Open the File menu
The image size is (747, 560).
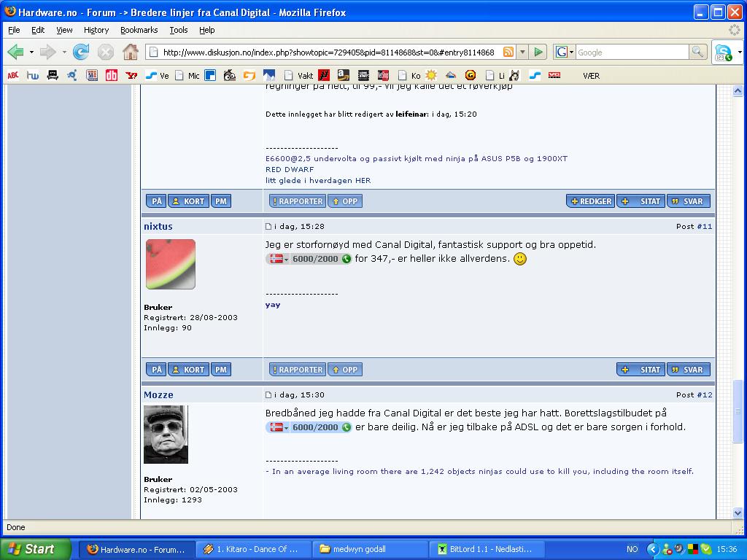(15, 30)
